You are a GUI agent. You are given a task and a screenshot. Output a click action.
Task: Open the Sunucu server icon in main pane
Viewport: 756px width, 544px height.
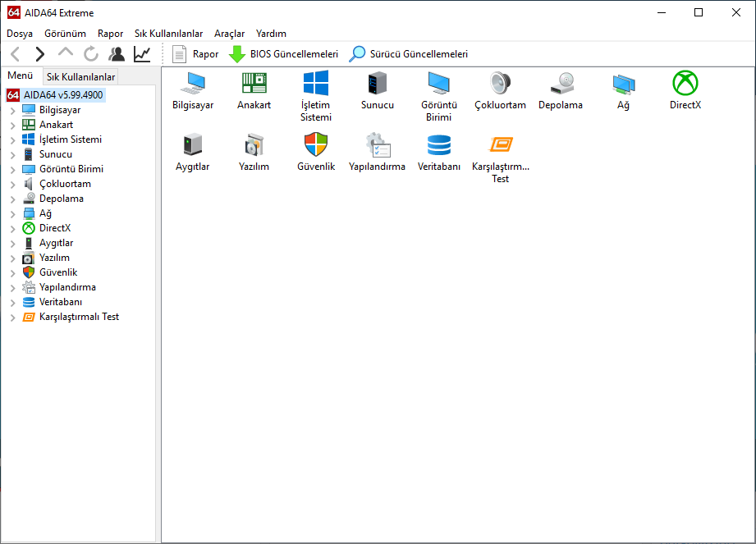378,83
